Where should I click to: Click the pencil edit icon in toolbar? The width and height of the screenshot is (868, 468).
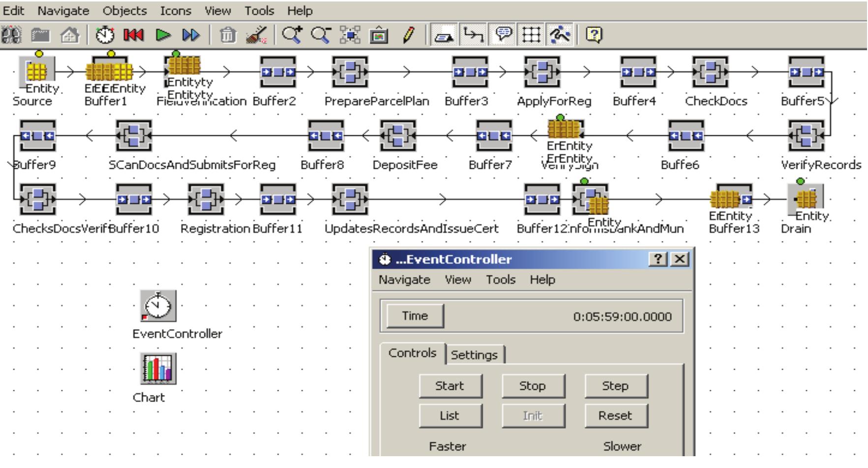point(407,35)
